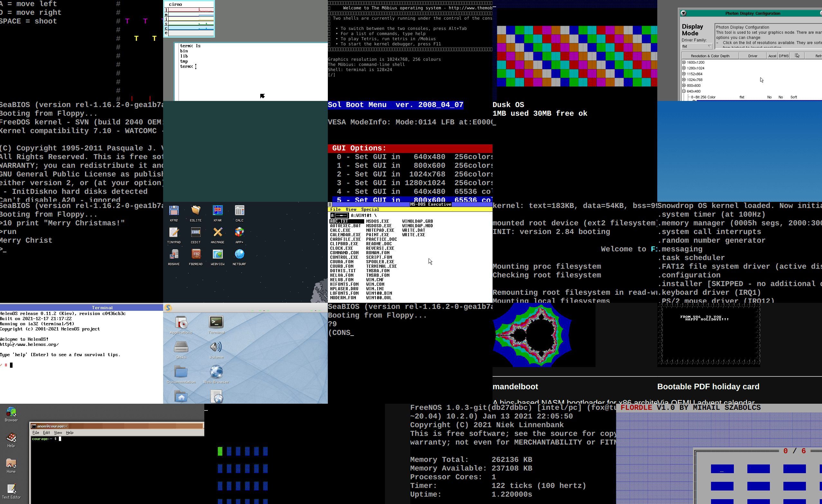Open the Driver Family flat dropdown
The width and height of the screenshot is (822, 504).
pos(697,46)
